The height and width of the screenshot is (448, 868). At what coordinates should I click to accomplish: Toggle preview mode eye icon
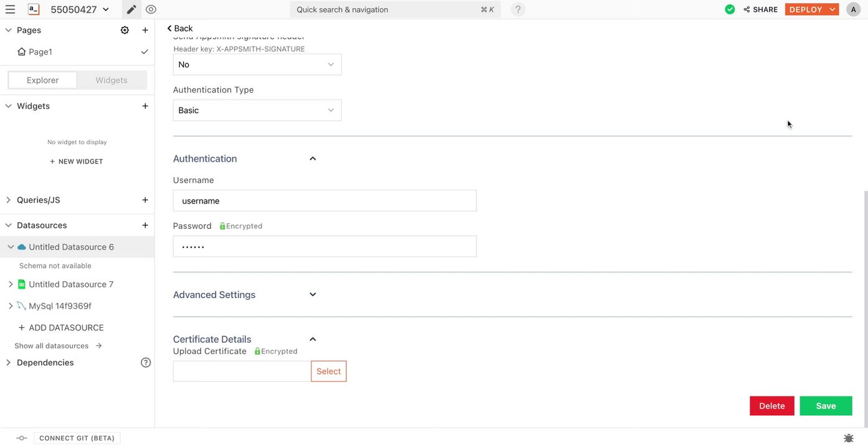(x=151, y=9)
